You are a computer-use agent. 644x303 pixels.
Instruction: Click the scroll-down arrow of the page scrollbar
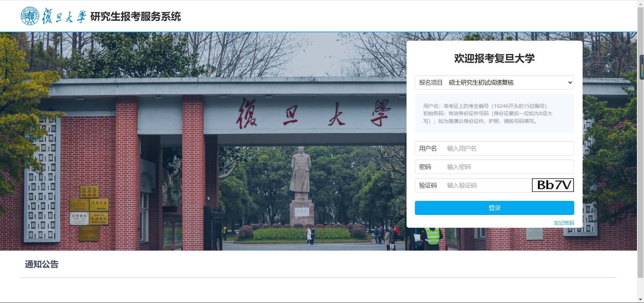640,299
